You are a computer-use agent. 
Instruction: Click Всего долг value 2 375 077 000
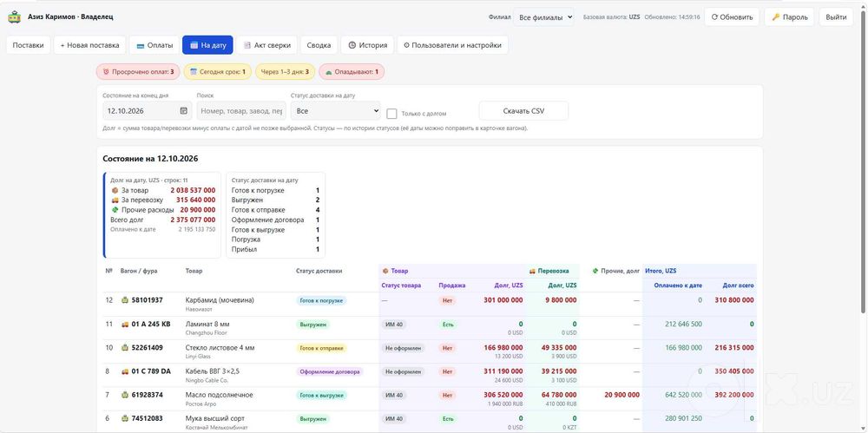point(193,220)
